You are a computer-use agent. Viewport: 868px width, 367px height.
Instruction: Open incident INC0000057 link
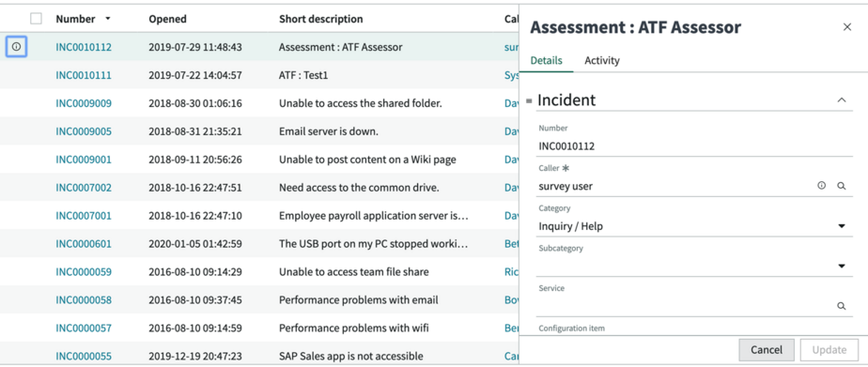pyautogui.click(x=84, y=329)
